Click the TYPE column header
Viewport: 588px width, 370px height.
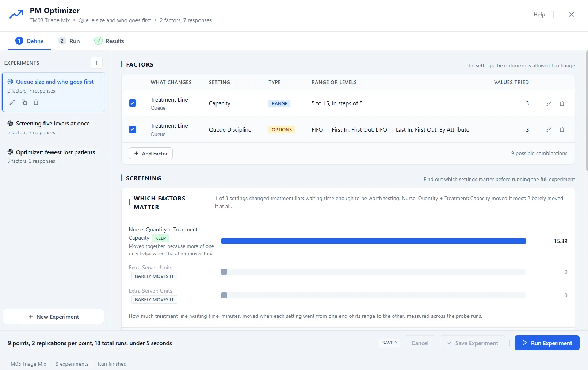point(275,82)
